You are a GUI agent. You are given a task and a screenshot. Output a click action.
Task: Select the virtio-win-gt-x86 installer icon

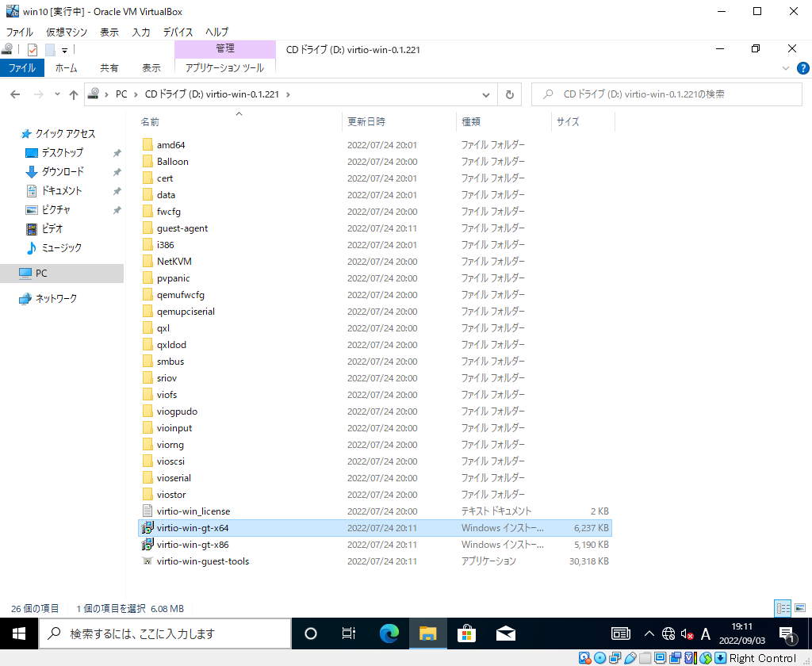point(147,545)
